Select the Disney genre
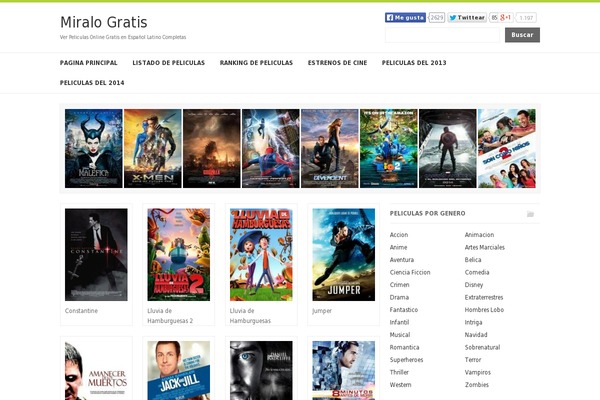Image resolution: width=600 pixels, height=400 pixels. coord(474,285)
